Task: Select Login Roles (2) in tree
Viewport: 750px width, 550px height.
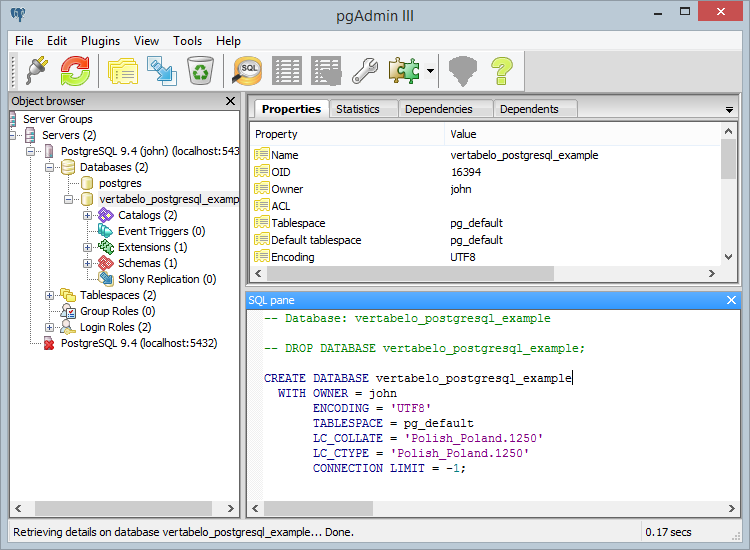Action: click(x=115, y=327)
